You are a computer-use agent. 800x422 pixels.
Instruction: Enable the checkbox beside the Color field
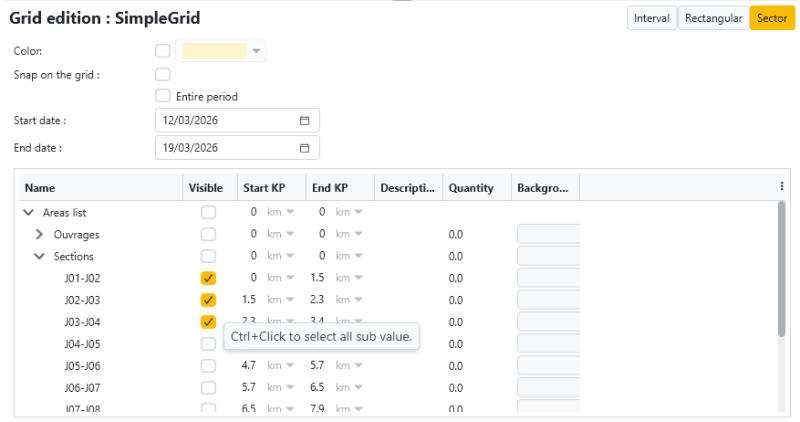(163, 51)
